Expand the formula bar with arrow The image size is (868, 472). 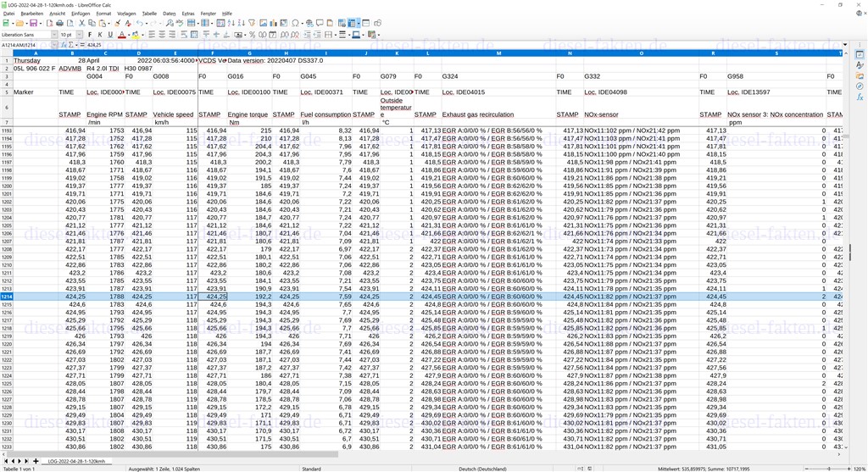pos(846,45)
